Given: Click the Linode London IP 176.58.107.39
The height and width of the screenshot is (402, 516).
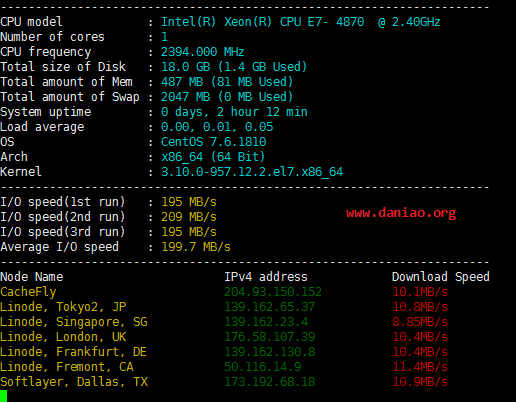Looking at the screenshot, I should click(269, 337).
